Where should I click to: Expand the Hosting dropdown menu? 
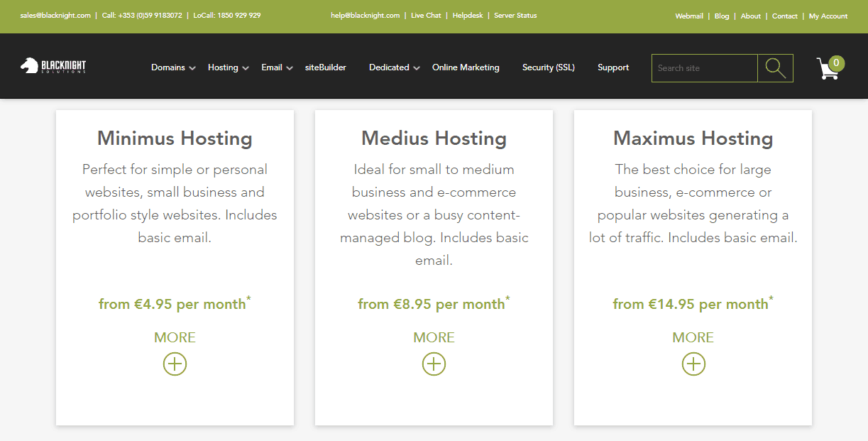228,67
